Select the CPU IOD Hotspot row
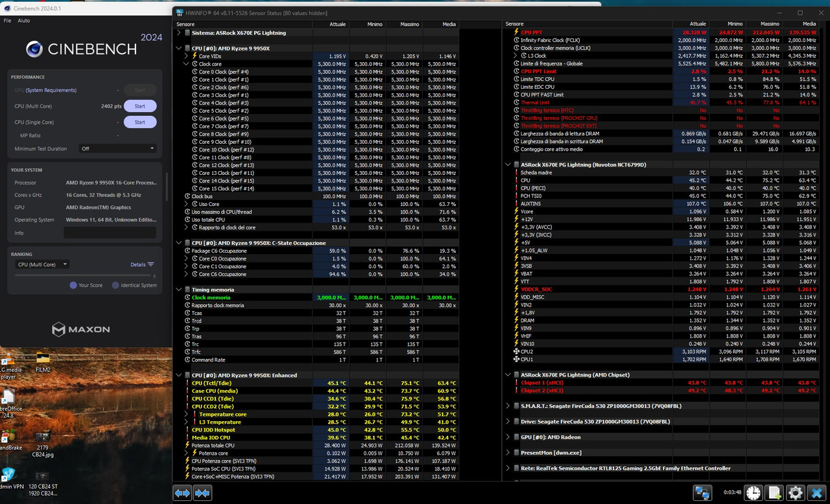830x504 pixels. coord(316,430)
